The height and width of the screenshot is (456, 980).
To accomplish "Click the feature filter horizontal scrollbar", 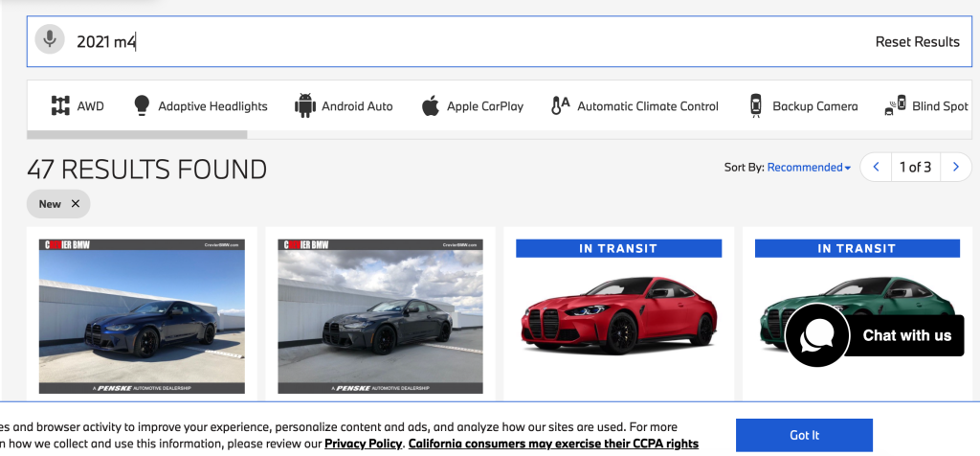I will click(x=137, y=134).
